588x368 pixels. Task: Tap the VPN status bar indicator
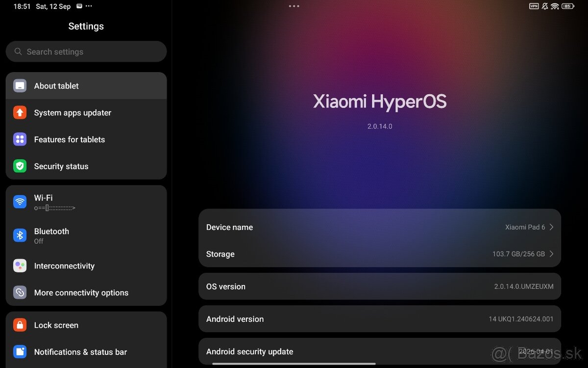tap(534, 6)
